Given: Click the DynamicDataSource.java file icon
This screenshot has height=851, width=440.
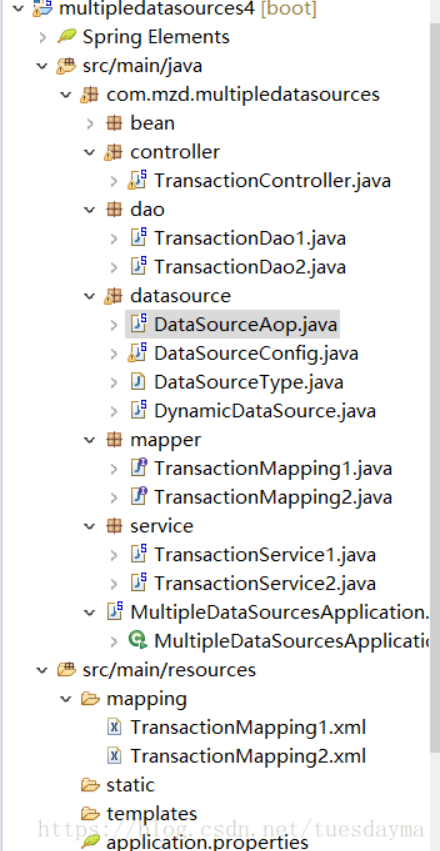Looking at the screenshot, I should coord(139,410).
